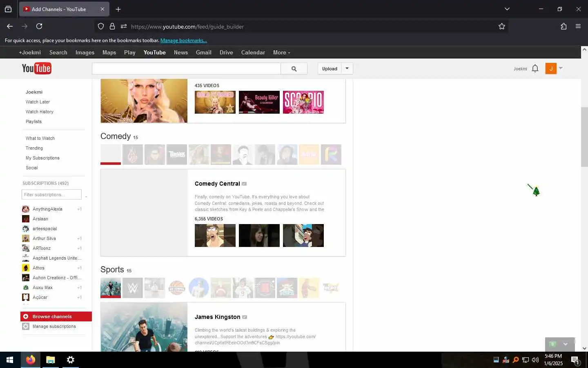Open List all tabs chevron
The image size is (588, 368).
click(x=507, y=9)
